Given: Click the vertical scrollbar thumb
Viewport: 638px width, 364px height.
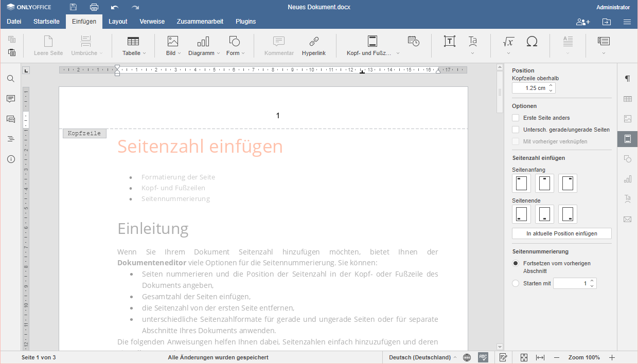Looking at the screenshot, I should click(500, 92).
